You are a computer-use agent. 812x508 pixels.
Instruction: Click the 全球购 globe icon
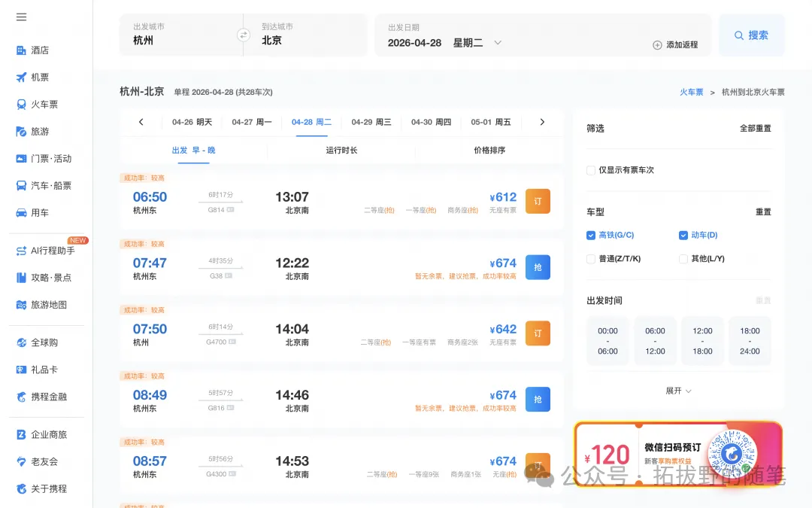21,342
